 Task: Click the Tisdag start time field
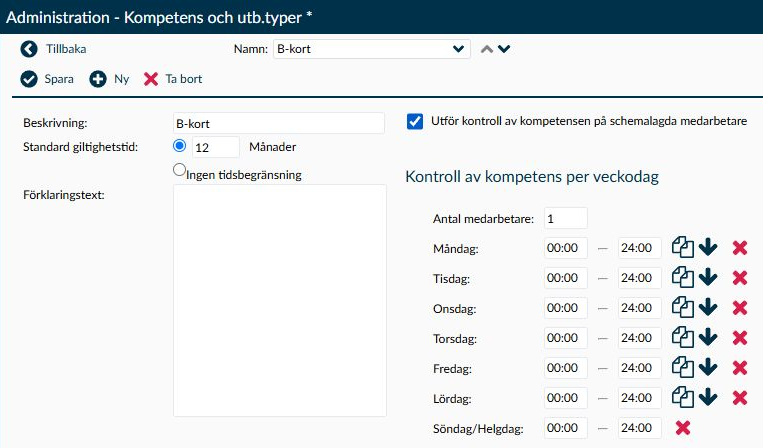[x=565, y=278]
